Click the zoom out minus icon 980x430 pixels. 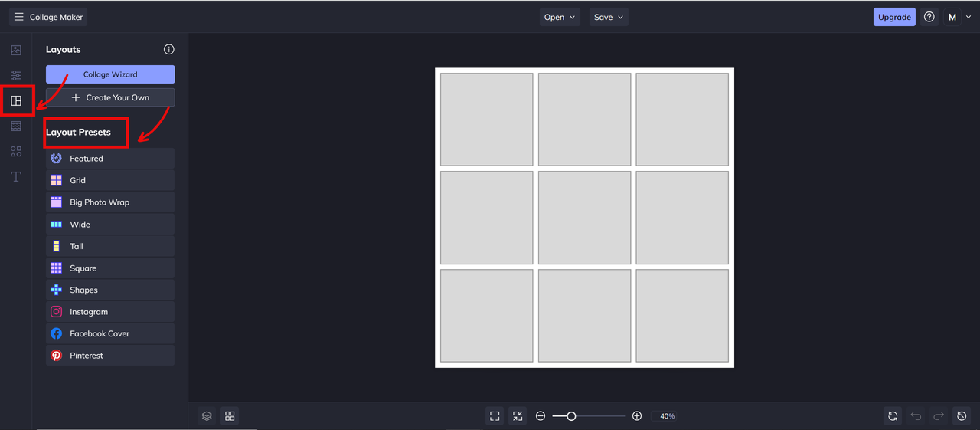(541, 416)
